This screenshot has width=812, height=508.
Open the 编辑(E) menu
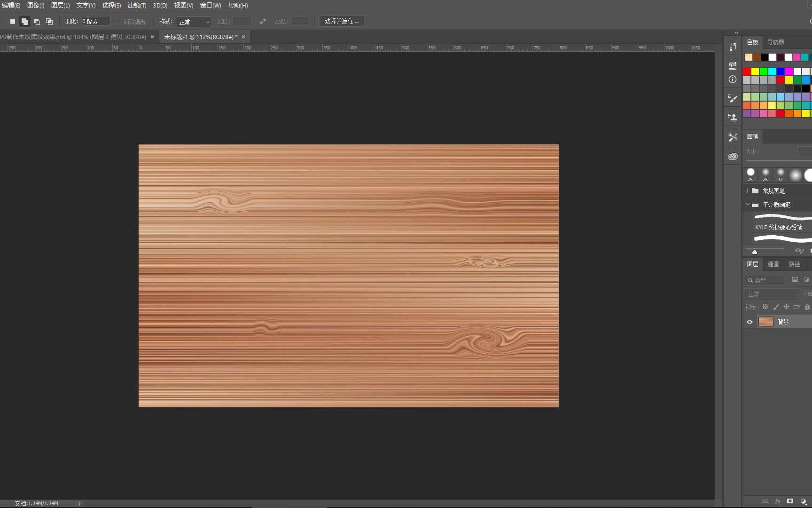pos(10,6)
